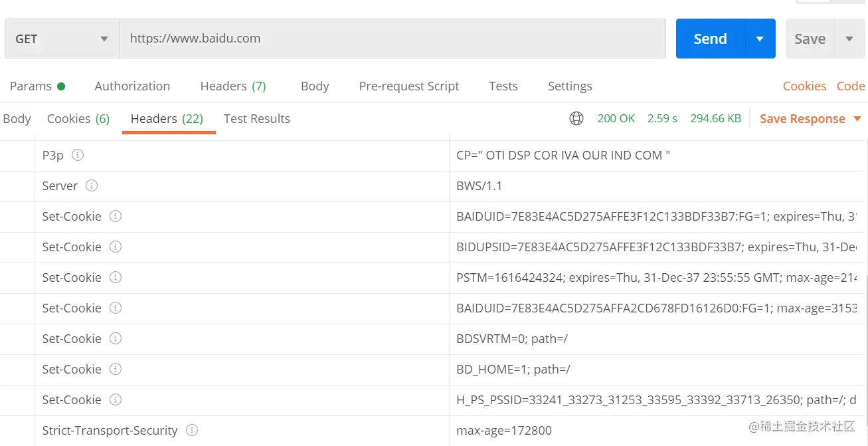Screen dimensions: 868x446
Task: Click info icon on BIDUPSID Set-Cookie row
Action: tap(116, 247)
